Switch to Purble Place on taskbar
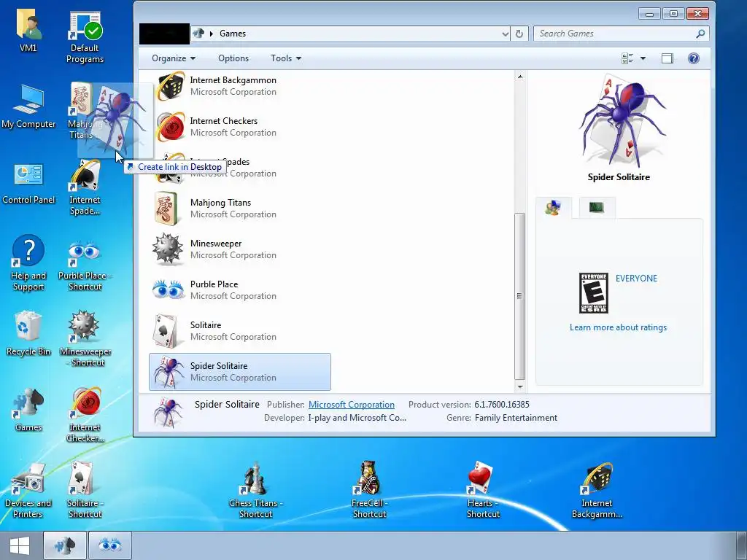The height and width of the screenshot is (560, 747). (x=110, y=545)
